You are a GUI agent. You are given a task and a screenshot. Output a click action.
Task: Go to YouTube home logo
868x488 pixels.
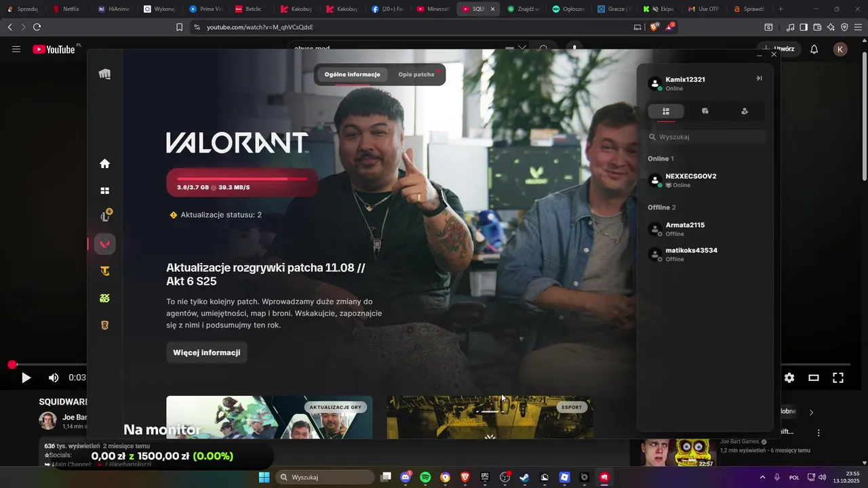pyautogui.click(x=54, y=49)
